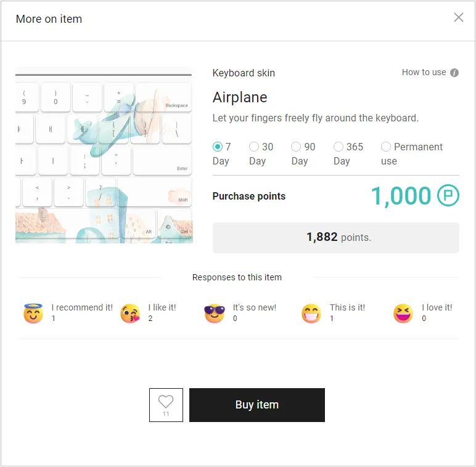Click the Airplane keyboard skin preview image
The image size is (476, 467).
(104, 155)
